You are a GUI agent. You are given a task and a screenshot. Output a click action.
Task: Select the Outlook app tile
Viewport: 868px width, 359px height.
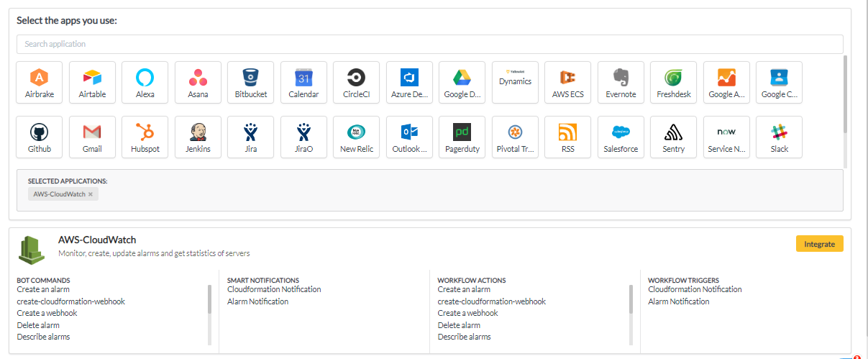point(409,137)
